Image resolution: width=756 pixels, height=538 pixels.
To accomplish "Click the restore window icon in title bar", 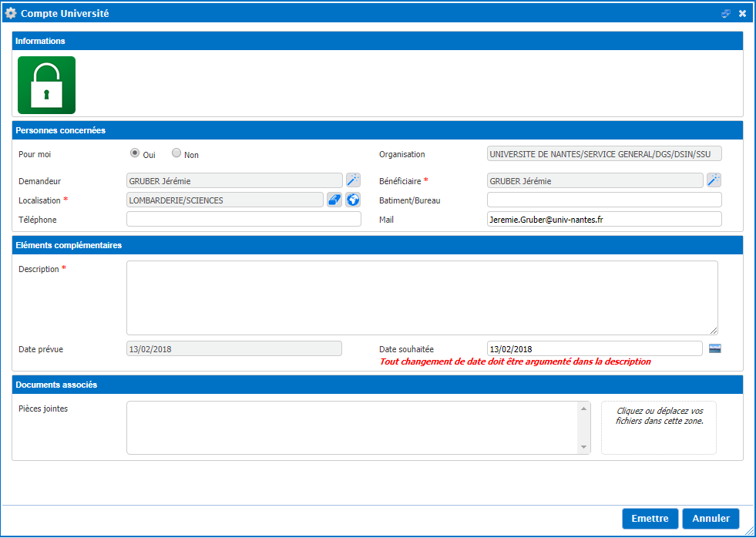I will (725, 13).
